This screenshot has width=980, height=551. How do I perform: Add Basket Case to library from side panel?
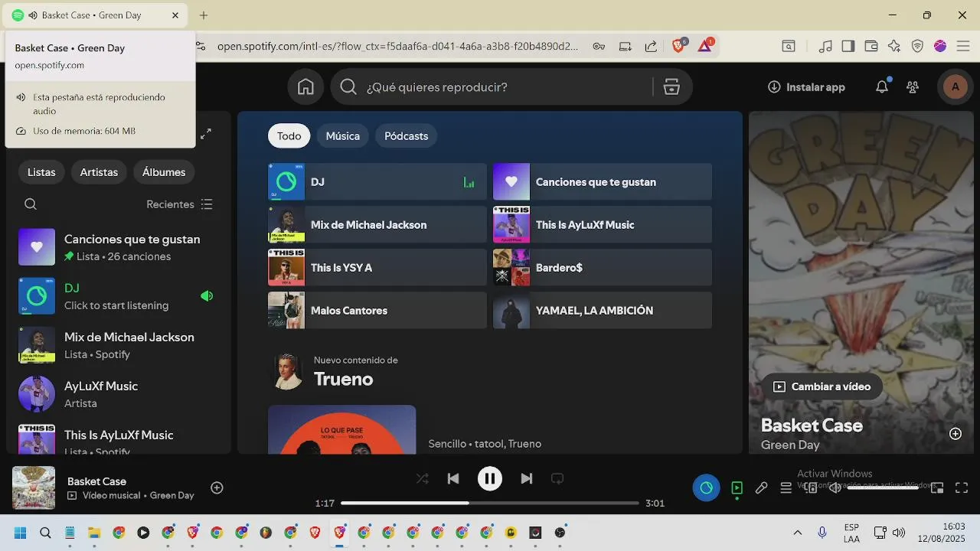pyautogui.click(x=955, y=434)
